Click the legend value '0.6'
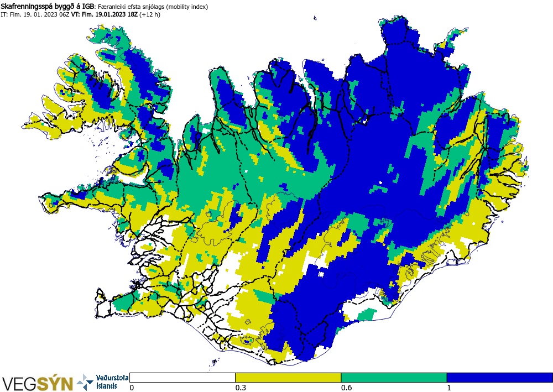 tap(346, 388)
